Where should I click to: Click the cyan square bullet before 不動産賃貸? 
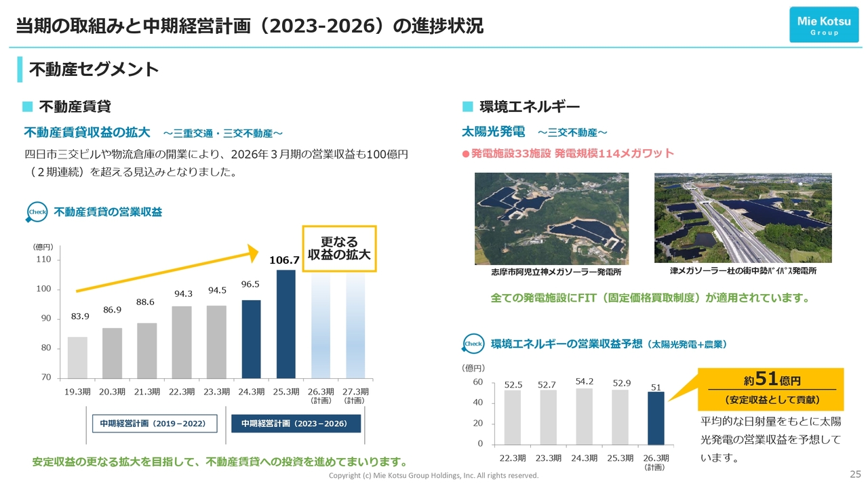[x=28, y=106]
